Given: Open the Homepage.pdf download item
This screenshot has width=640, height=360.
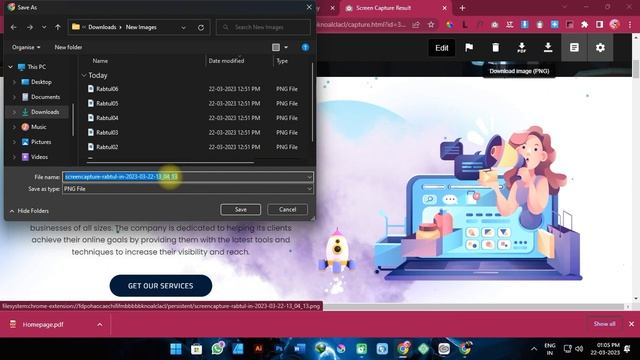Looking at the screenshot, I should pos(43,324).
